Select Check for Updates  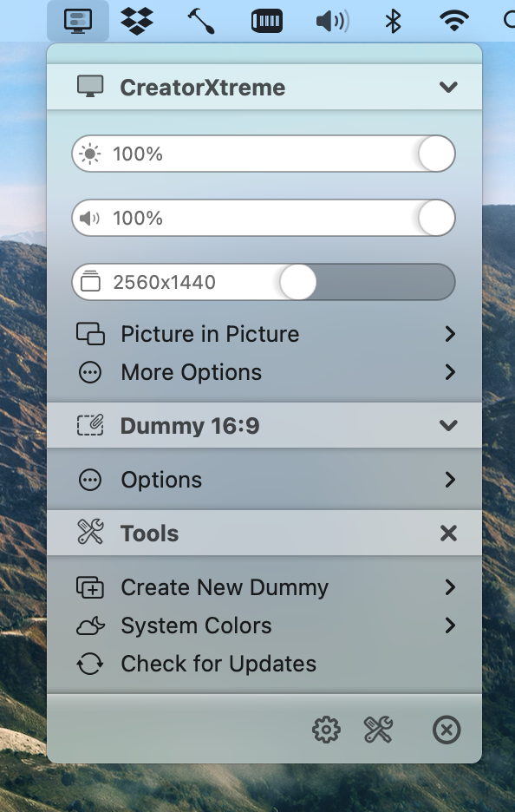coord(217,664)
